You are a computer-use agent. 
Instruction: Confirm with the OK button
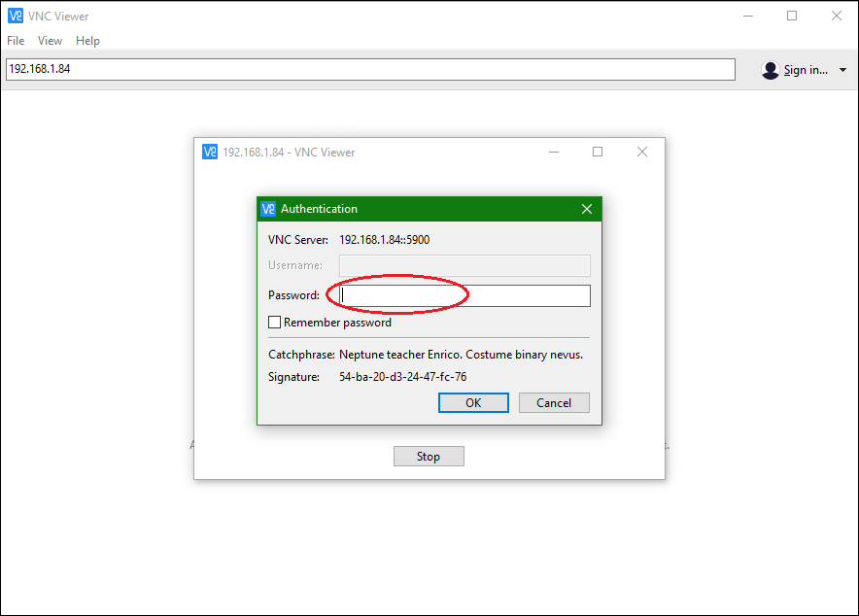[473, 403]
